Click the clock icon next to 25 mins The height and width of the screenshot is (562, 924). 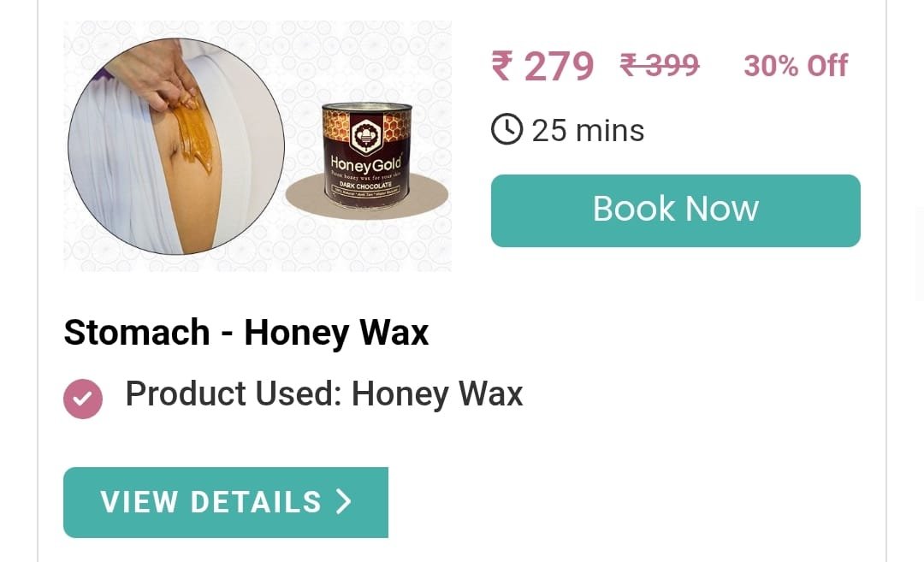pos(506,130)
